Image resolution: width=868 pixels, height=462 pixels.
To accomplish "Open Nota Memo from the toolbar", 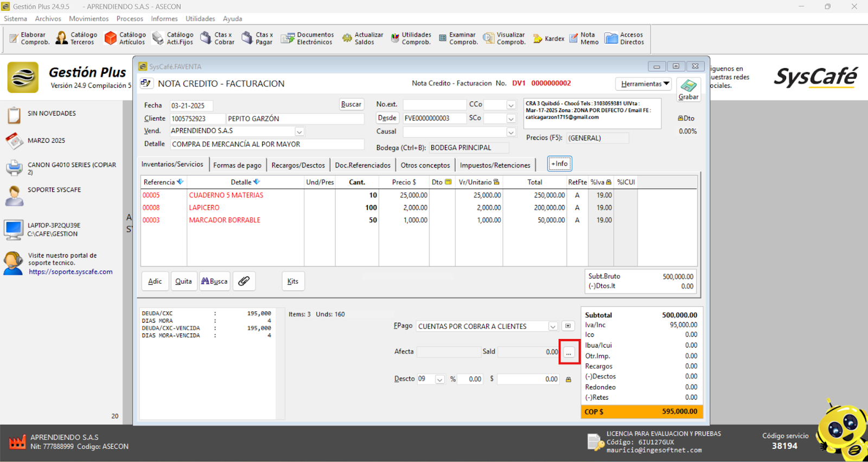I will pyautogui.click(x=584, y=38).
